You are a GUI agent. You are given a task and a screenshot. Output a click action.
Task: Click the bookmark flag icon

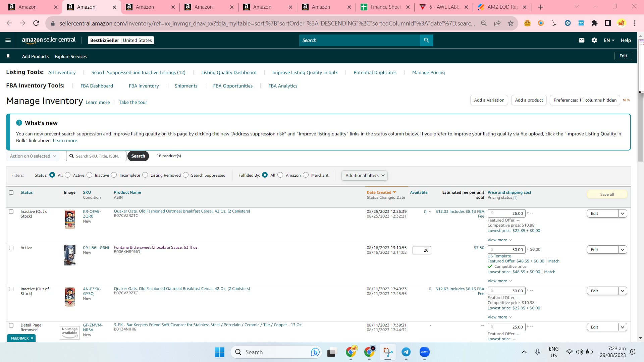(8, 56)
